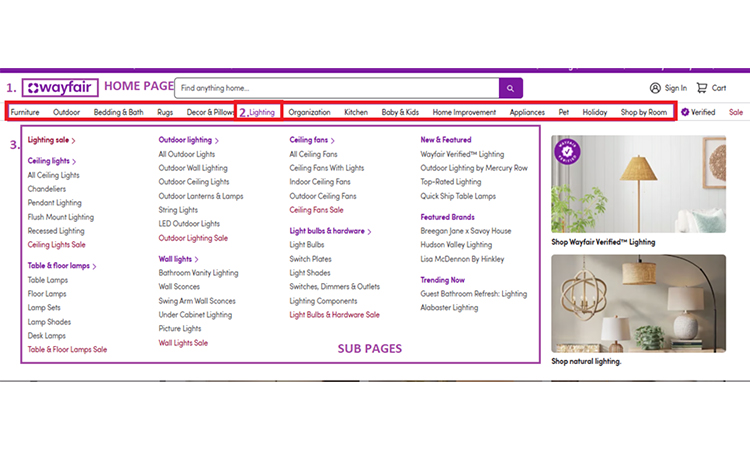Open the Wayfair Verified Lighting menu link
Screen dimensions: 750x450
coord(462,154)
